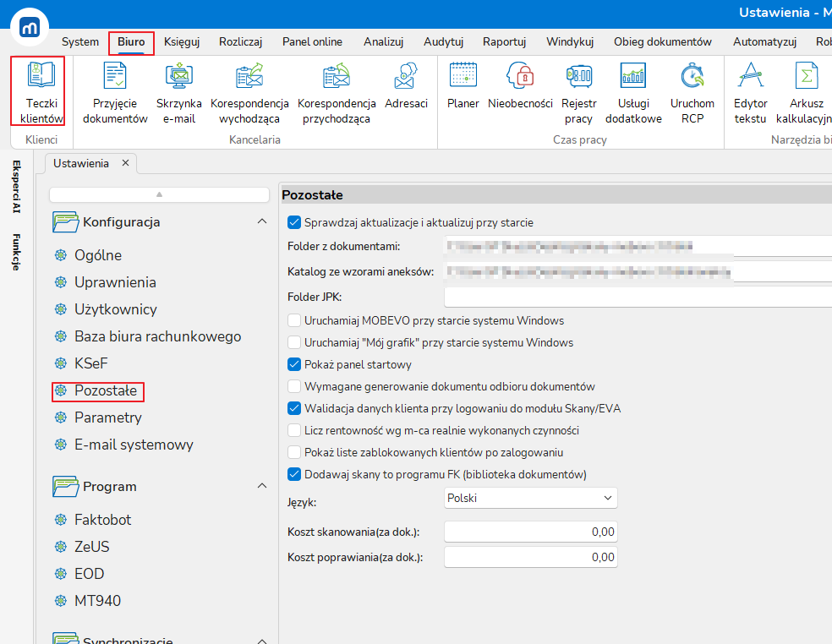The width and height of the screenshot is (832, 644).
Task: Open the Raportuj ribbon tab
Action: 504,42
